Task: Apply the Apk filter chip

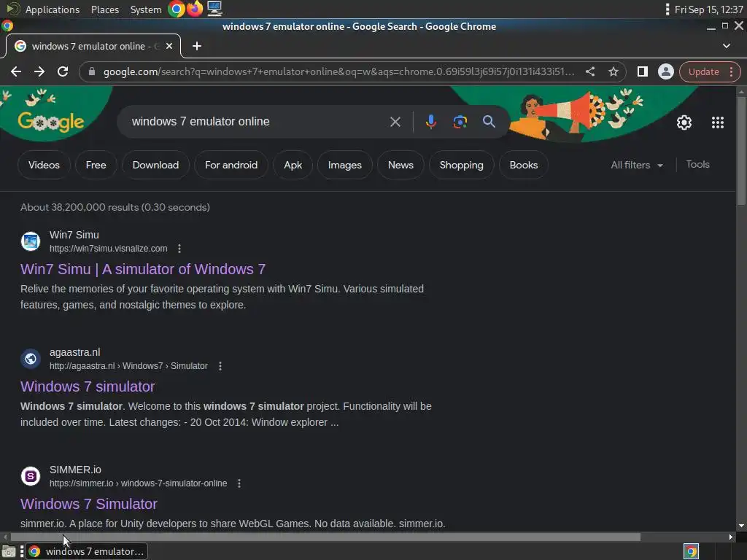Action: coord(293,165)
